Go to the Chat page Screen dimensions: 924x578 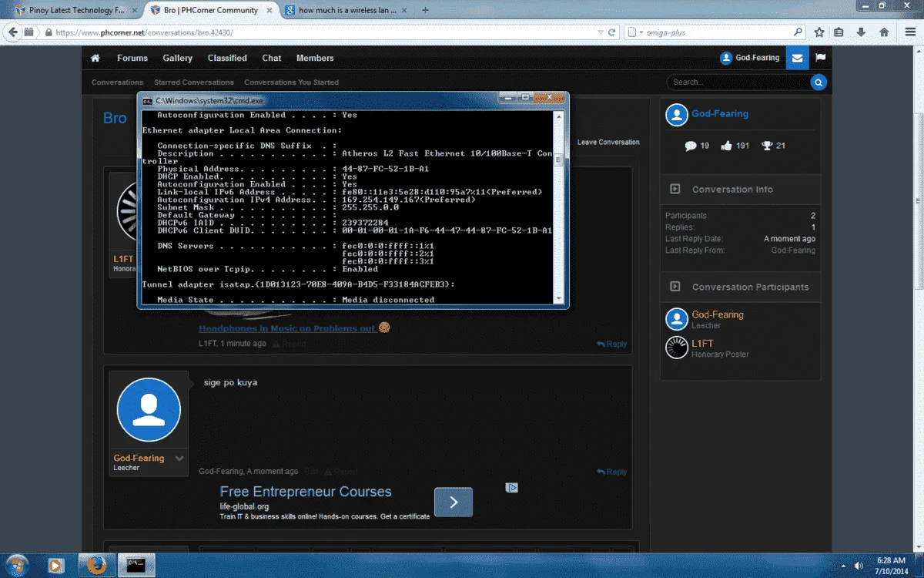point(272,58)
